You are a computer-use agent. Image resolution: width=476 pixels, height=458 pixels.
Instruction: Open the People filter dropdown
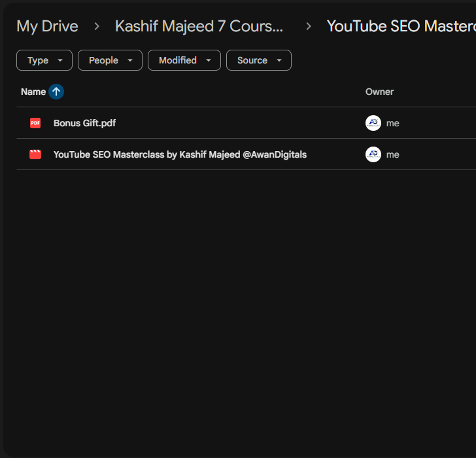[110, 60]
